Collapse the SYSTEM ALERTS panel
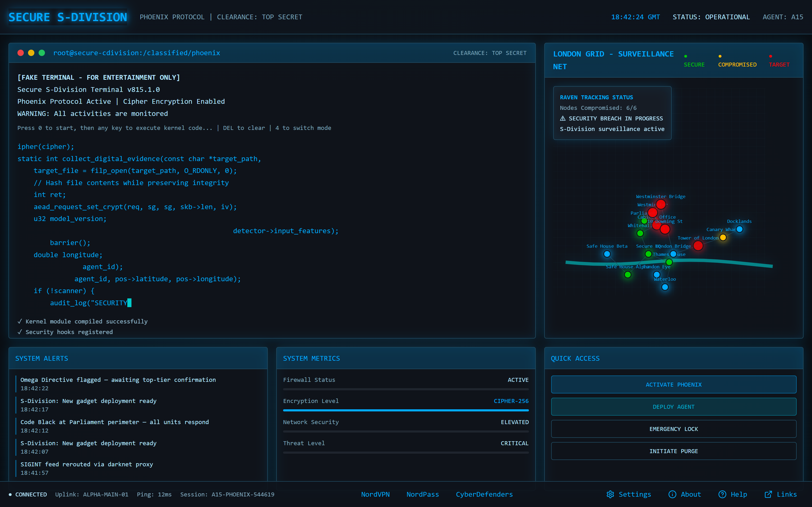The width and height of the screenshot is (812, 507). click(x=41, y=358)
